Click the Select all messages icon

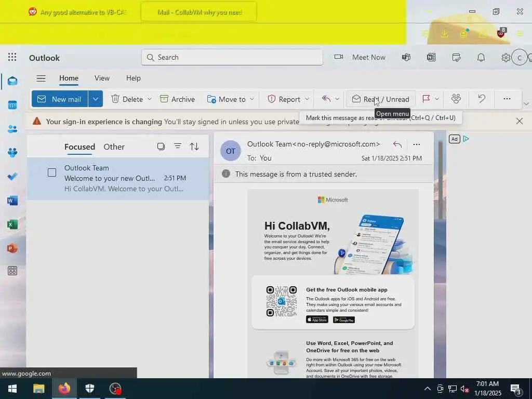pyautogui.click(x=161, y=146)
